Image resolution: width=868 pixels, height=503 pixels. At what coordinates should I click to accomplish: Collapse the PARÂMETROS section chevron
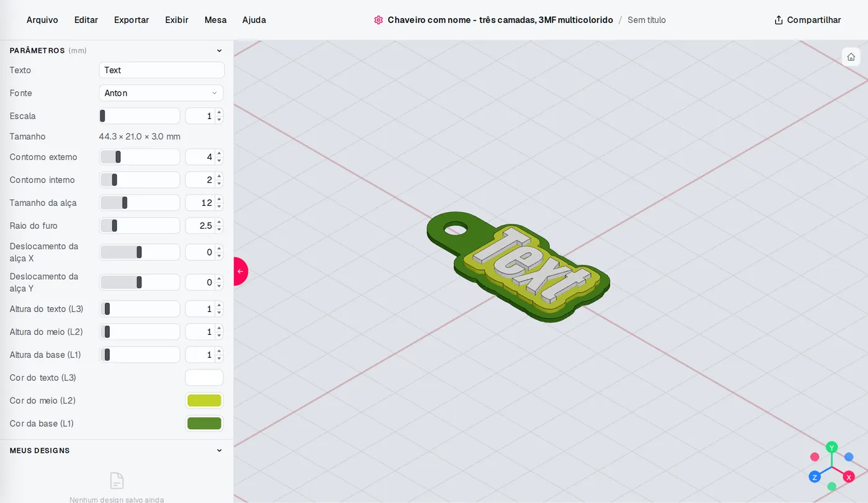click(x=219, y=51)
